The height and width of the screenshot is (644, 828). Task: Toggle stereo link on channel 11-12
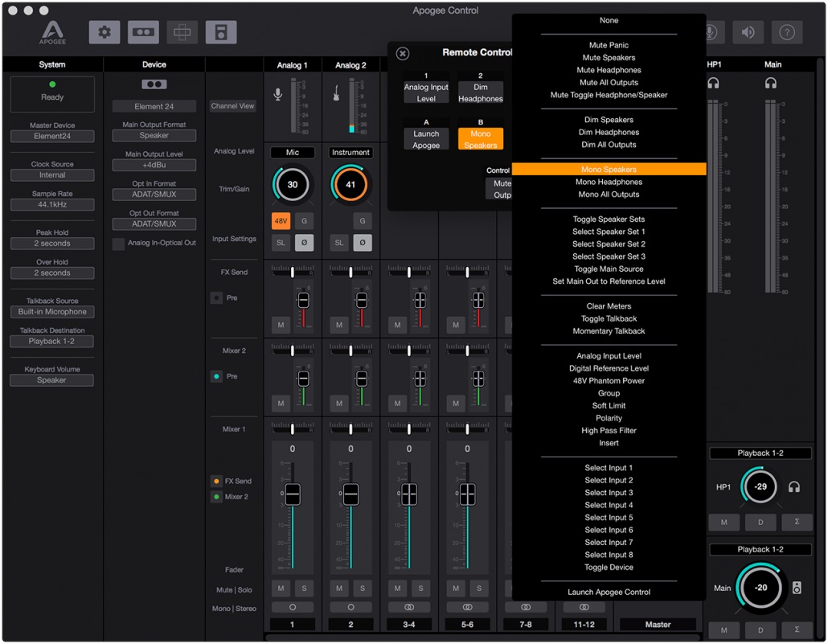[x=584, y=608]
